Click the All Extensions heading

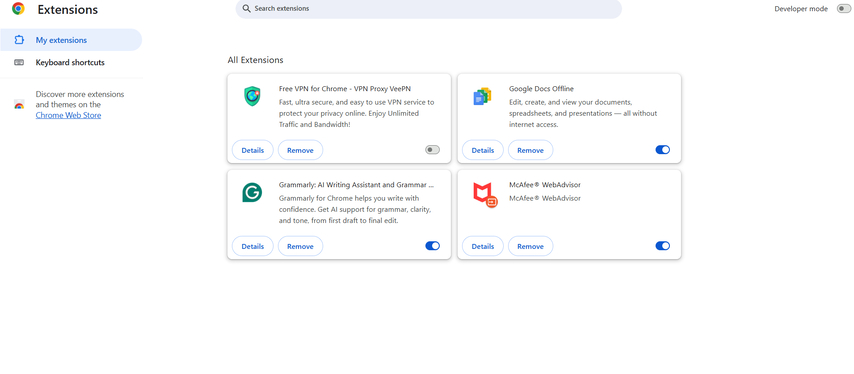[x=255, y=60]
